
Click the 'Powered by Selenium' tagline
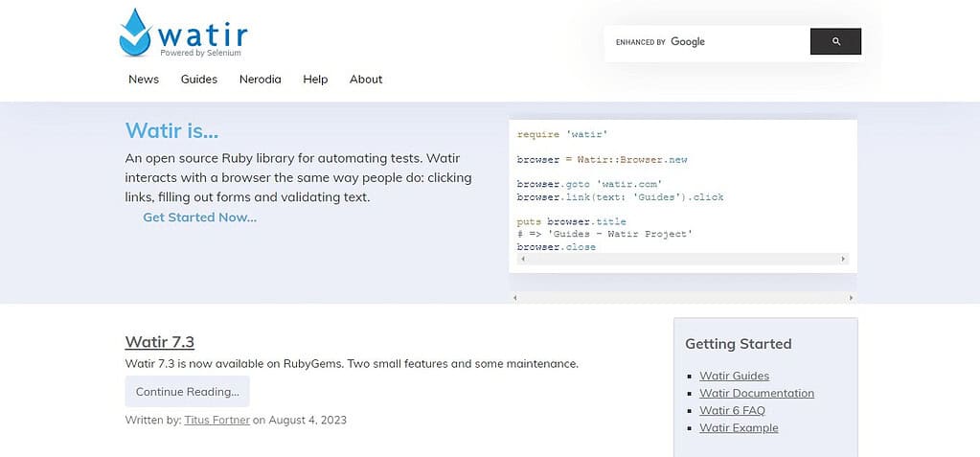tap(200, 53)
